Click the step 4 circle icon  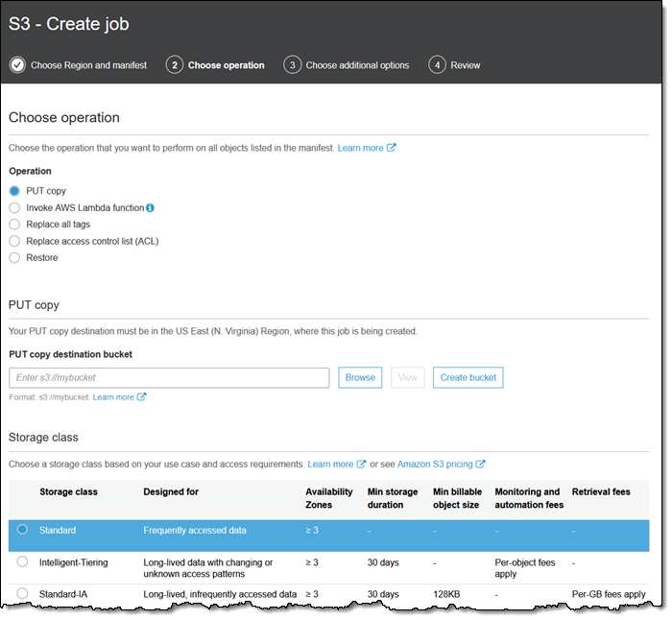click(437, 65)
